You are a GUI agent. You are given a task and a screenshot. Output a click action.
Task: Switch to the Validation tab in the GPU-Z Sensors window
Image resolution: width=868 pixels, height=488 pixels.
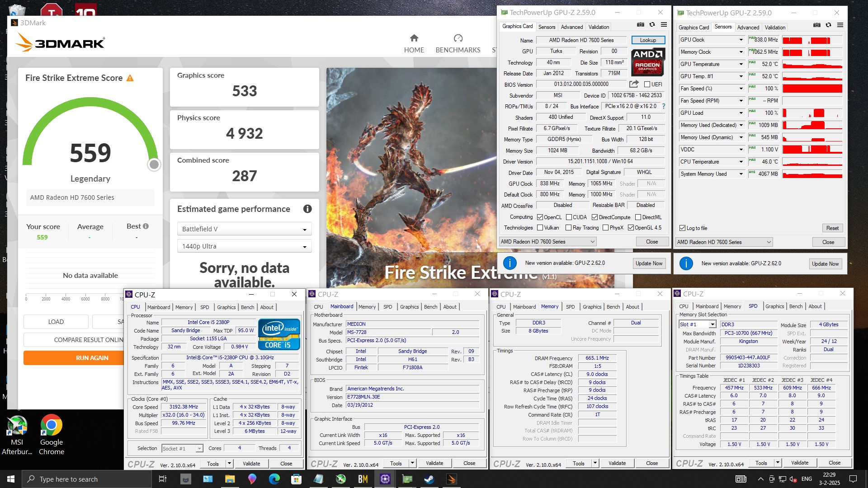(775, 28)
